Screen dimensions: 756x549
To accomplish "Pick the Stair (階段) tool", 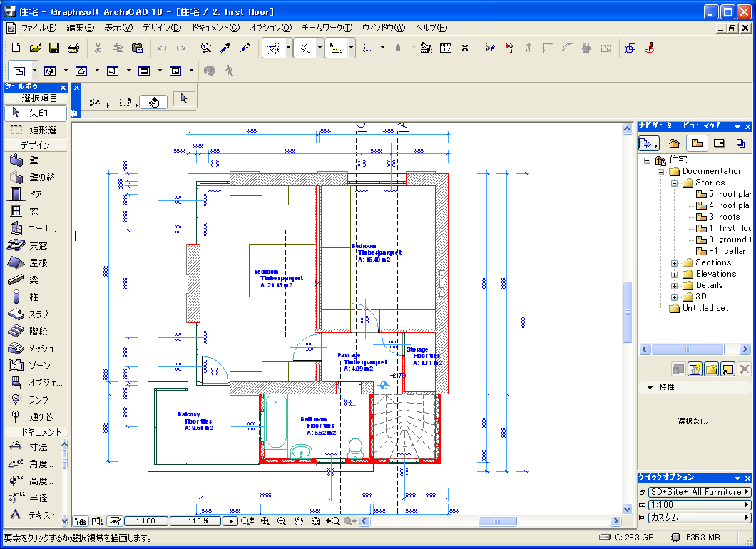I will 34,332.
